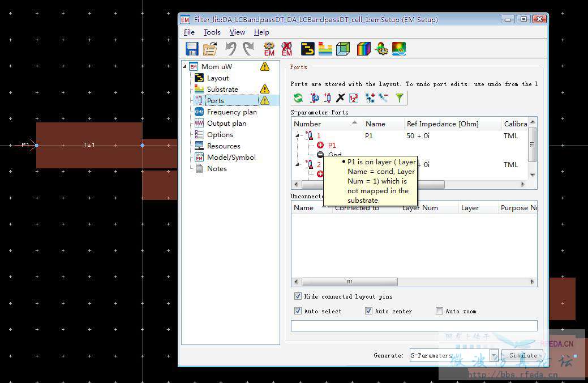Image resolution: width=588 pixels, height=383 pixels.
Task: Select Frequency plan in the sidebar
Action: (x=231, y=112)
